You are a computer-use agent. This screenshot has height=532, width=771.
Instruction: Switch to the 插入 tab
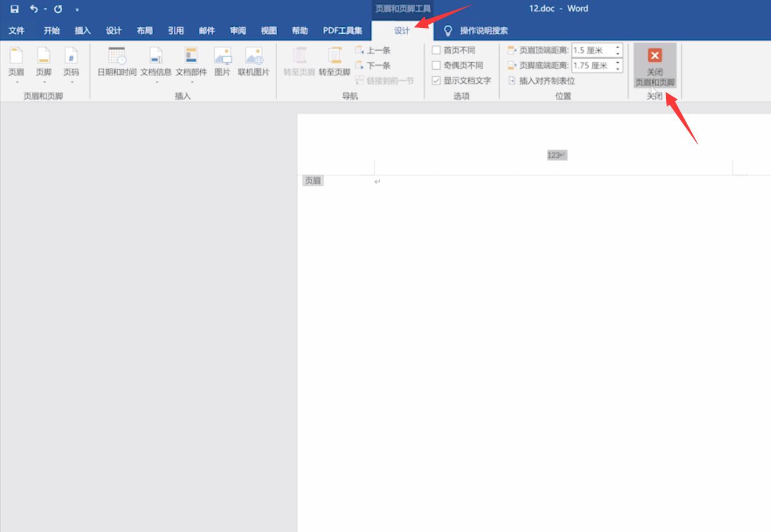[x=83, y=30]
